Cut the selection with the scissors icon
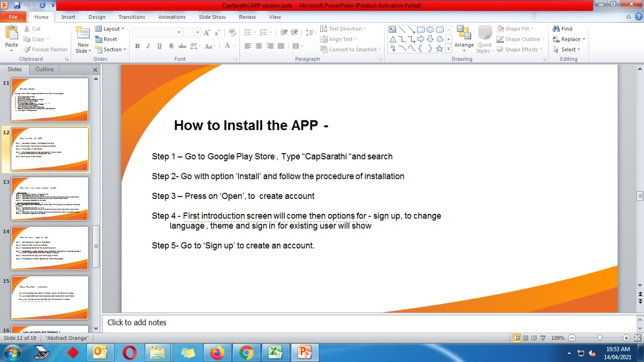Screen dimensions: 644x362 pyautogui.click(x=32, y=29)
